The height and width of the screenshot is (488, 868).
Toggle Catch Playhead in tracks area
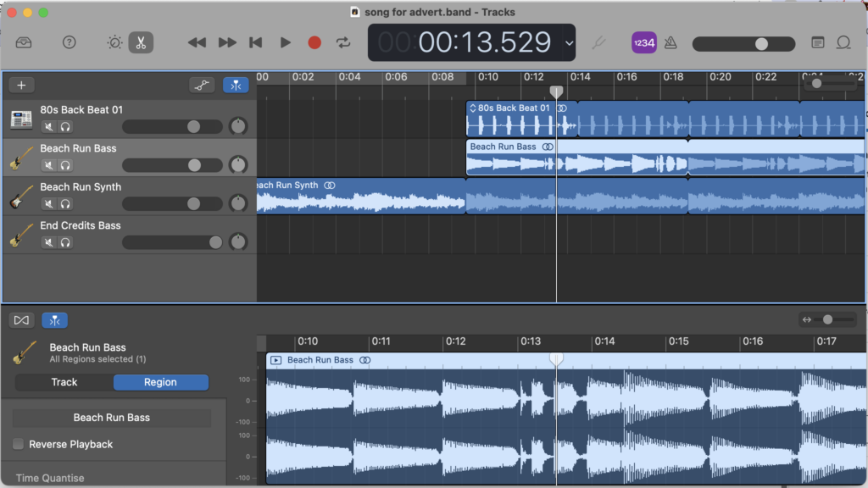tap(236, 86)
